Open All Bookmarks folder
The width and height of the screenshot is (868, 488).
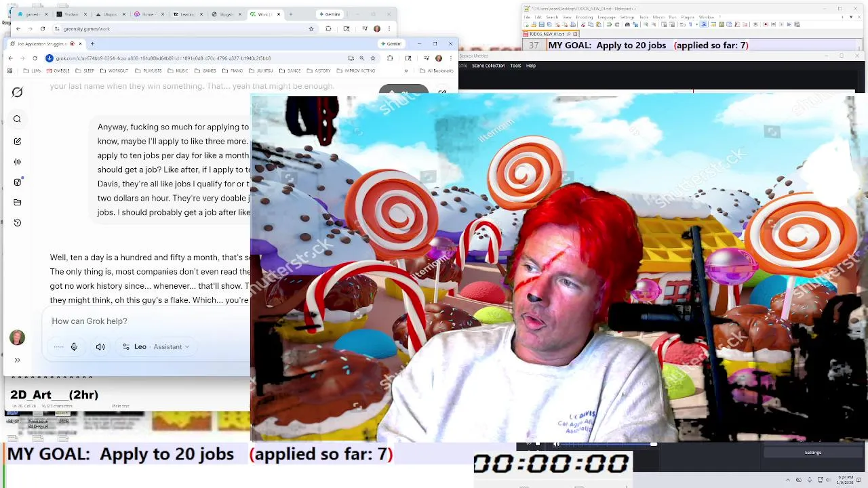[437, 70]
